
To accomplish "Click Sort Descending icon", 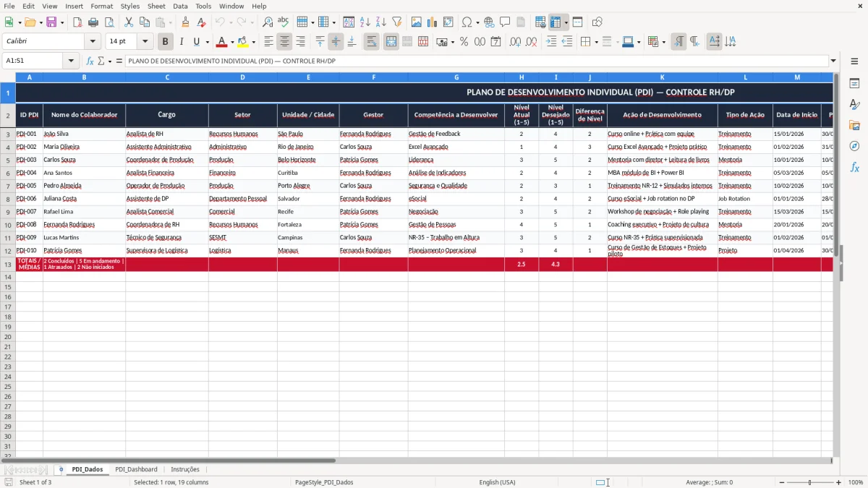I will 380,22.
